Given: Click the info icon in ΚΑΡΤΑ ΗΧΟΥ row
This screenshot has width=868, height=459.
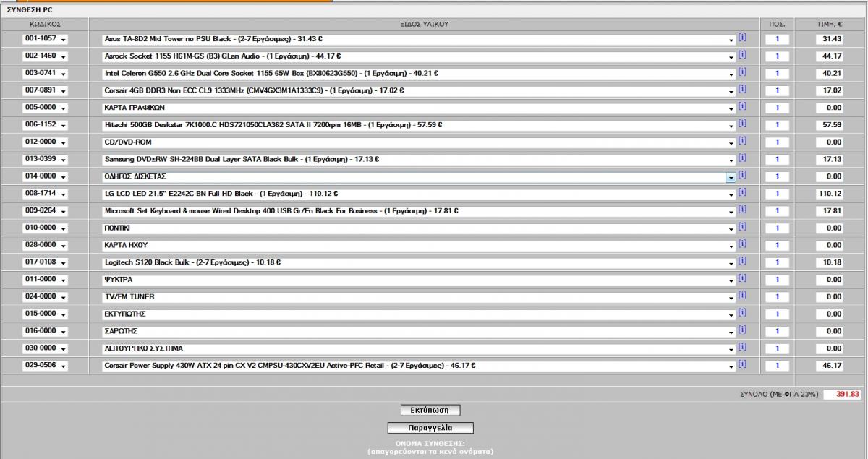Looking at the screenshot, I should [x=742, y=244].
